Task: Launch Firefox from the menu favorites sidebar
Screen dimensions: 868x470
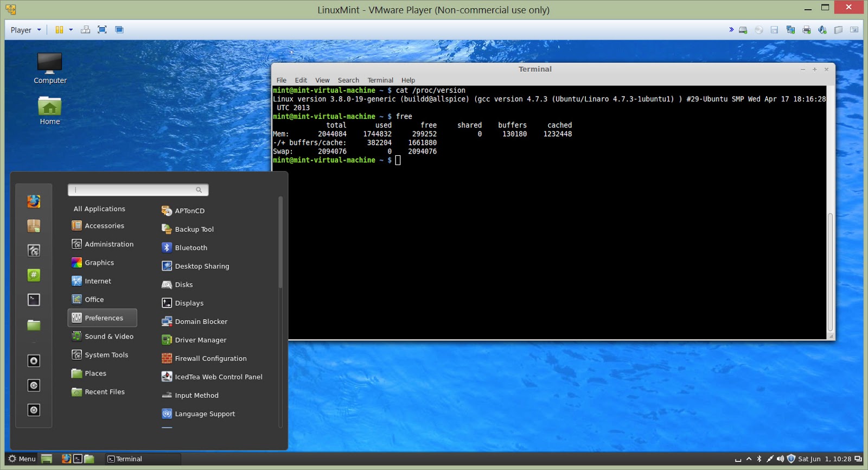Action: coord(34,201)
